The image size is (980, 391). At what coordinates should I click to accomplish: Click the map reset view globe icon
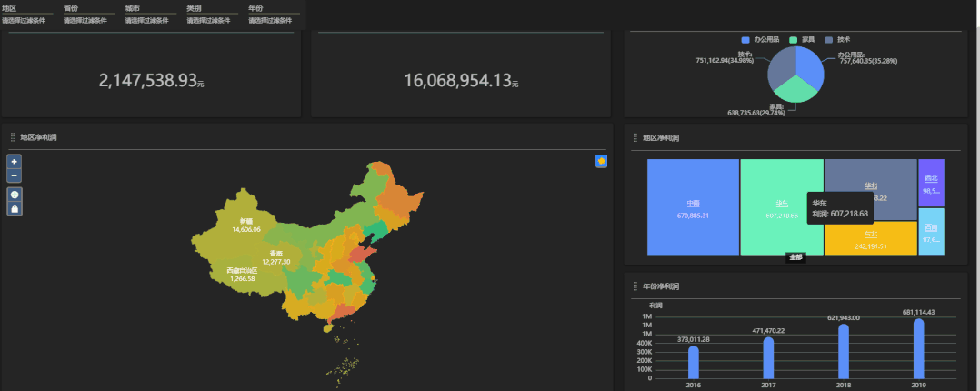(15, 195)
